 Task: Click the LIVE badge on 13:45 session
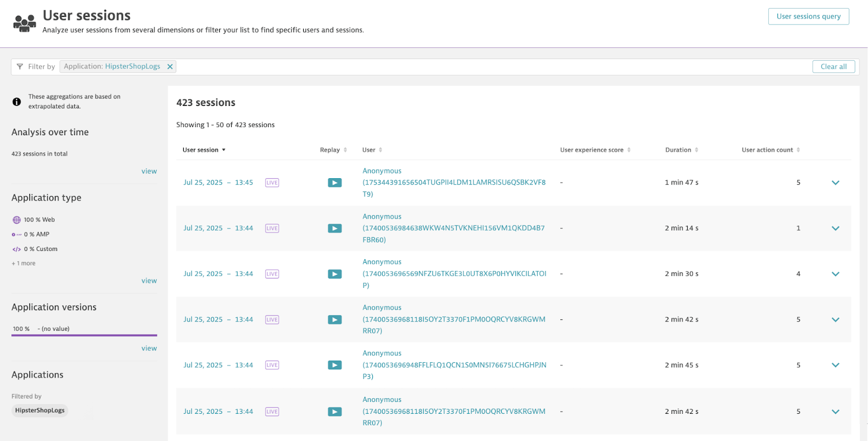(x=272, y=183)
